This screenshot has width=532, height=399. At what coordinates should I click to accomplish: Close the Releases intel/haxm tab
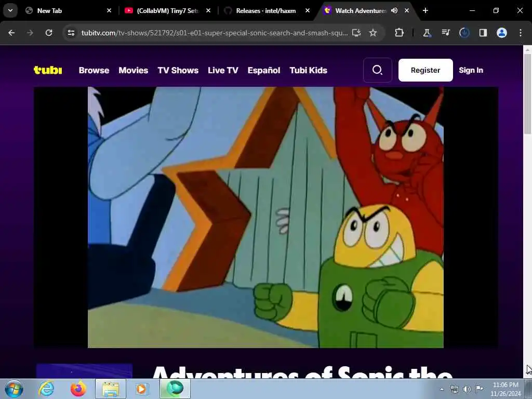[308, 10]
